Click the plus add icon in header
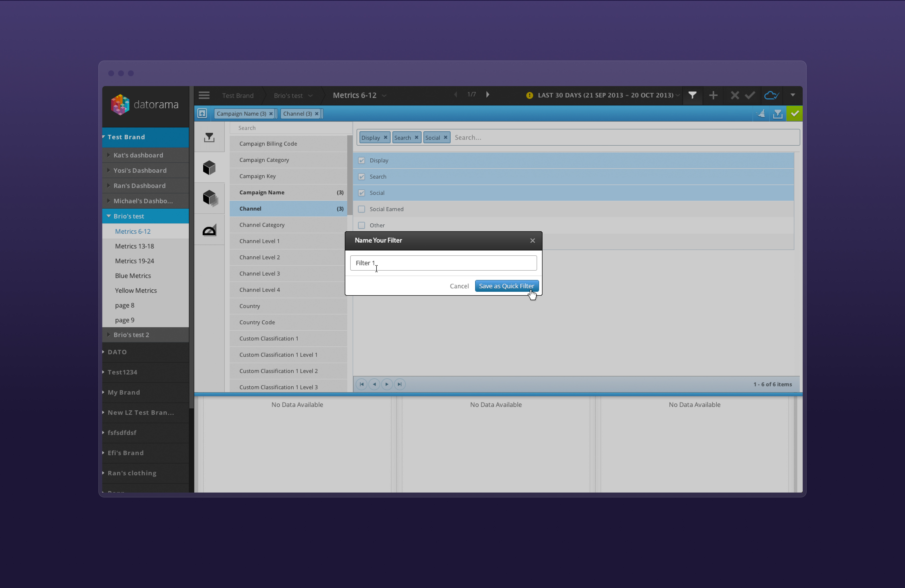The width and height of the screenshot is (905, 588). tap(713, 95)
